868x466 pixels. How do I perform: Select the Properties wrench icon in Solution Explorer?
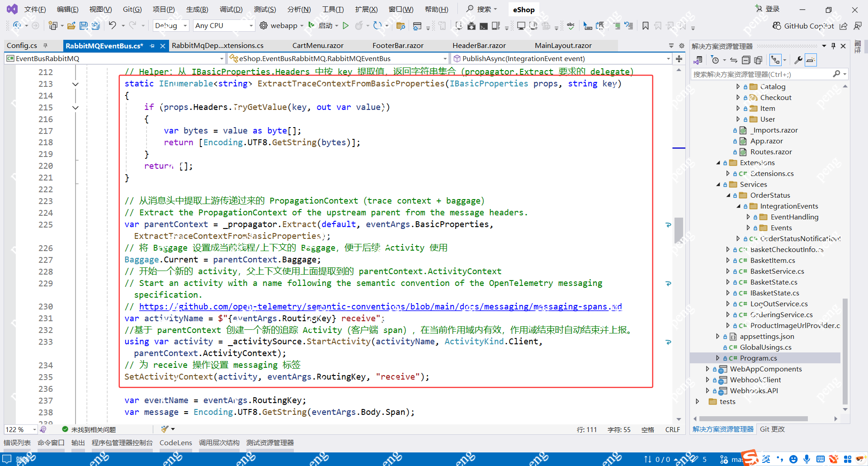click(799, 60)
